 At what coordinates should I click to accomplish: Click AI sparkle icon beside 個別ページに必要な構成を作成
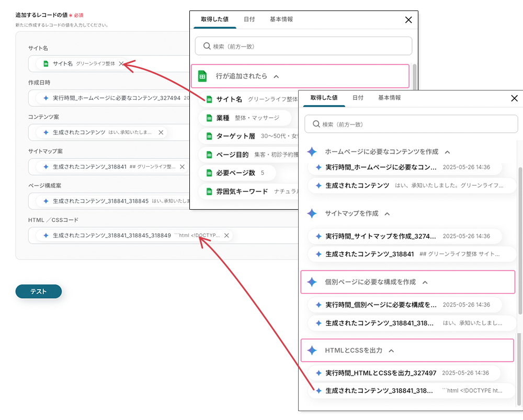[x=312, y=282]
